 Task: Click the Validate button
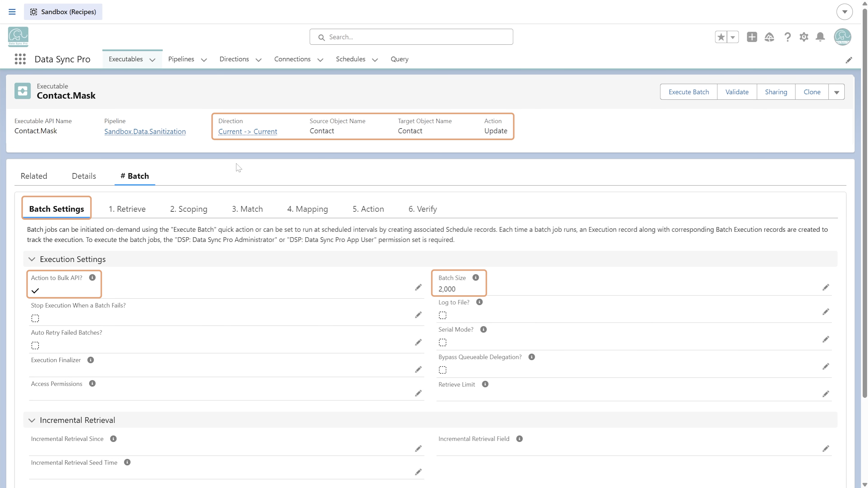point(737,92)
